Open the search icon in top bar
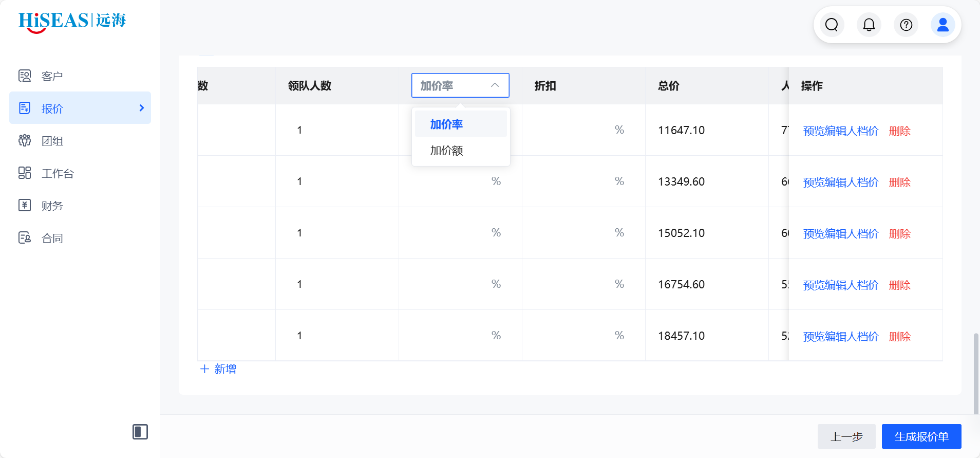Screen dimensions: 980x458 pyautogui.click(x=832, y=25)
